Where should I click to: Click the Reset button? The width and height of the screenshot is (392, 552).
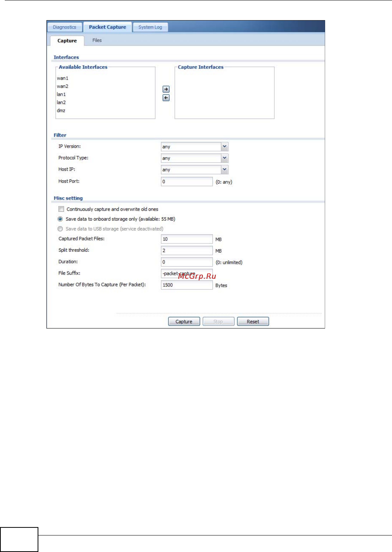point(253,321)
